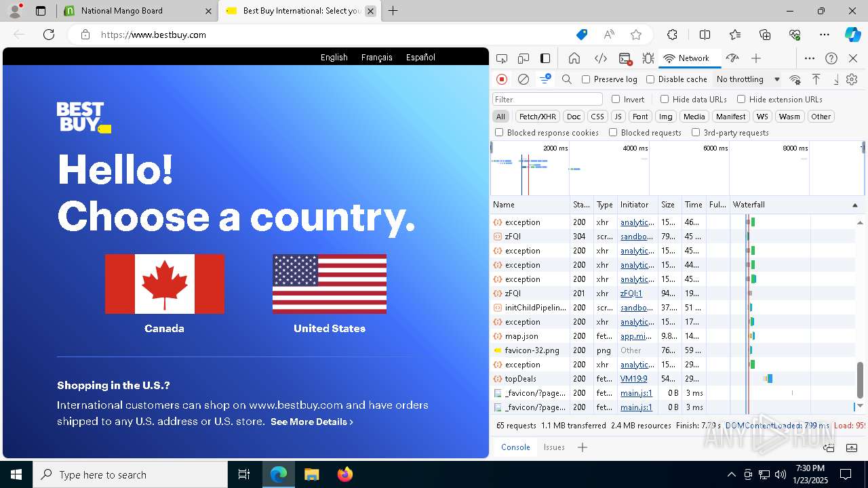This screenshot has width=868, height=488.
Task: Open Browser essentials heart icon
Action: tap(795, 35)
